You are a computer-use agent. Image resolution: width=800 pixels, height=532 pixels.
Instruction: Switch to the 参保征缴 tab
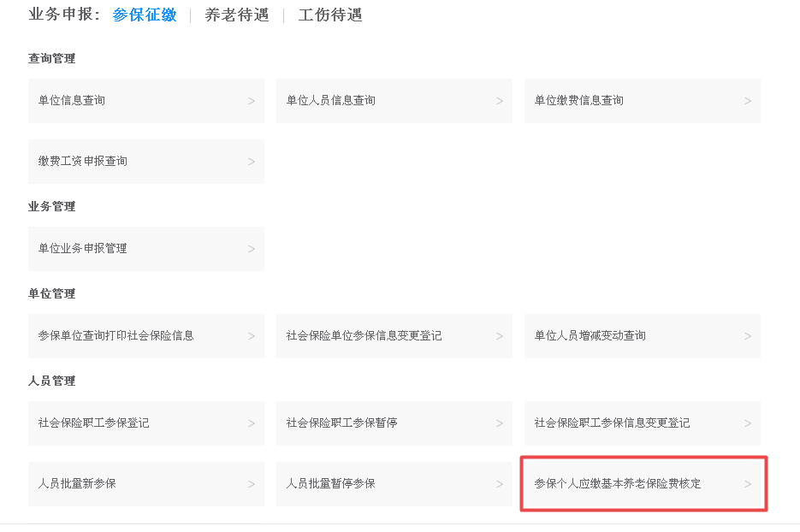(144, 15)
